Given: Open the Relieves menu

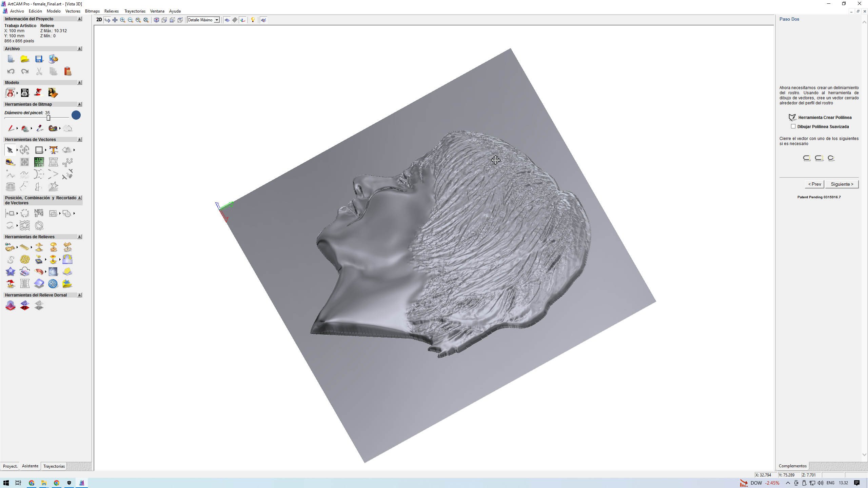Looking at the screenshot, I should coord(111,11).
